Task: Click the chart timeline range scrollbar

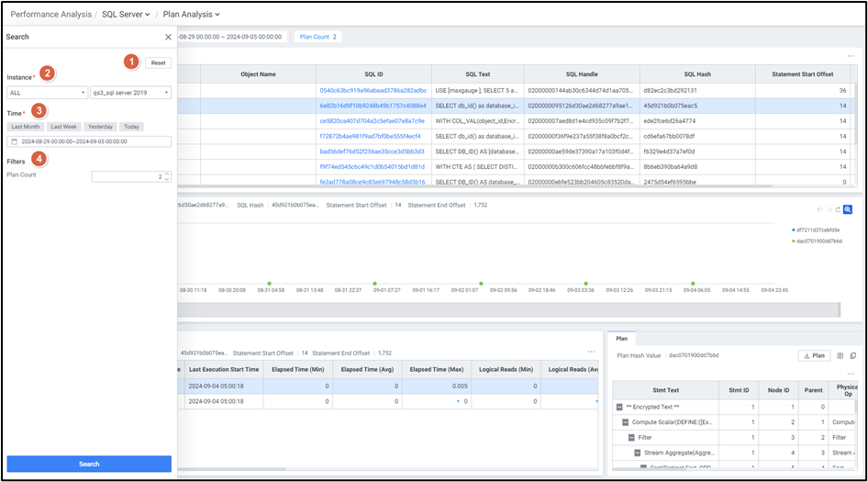Action: coord(514,310)
